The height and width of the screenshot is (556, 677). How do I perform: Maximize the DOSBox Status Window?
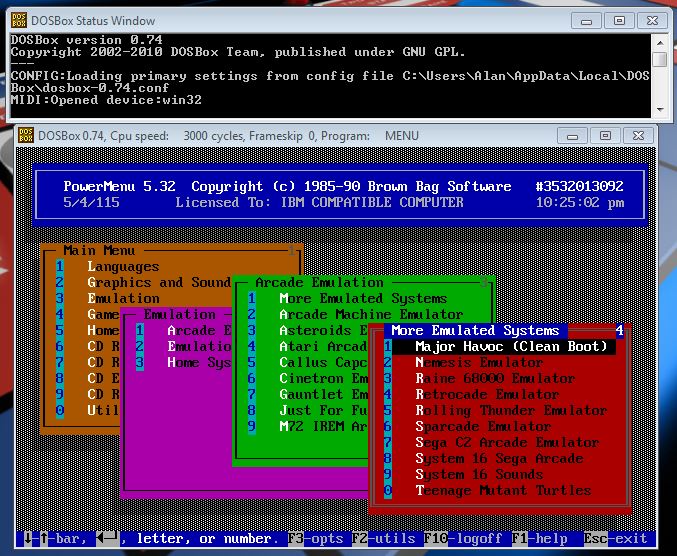[x=619, y=21]
